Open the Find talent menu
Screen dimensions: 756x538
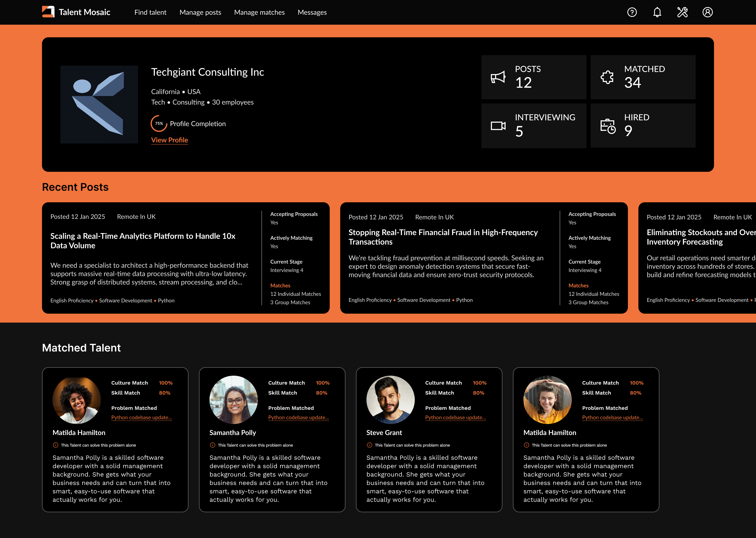click(x=150, y=12)
